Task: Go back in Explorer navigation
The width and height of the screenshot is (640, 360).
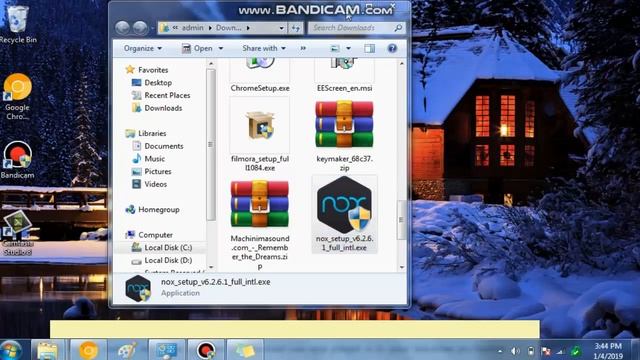Action: [x=122, y=28]
